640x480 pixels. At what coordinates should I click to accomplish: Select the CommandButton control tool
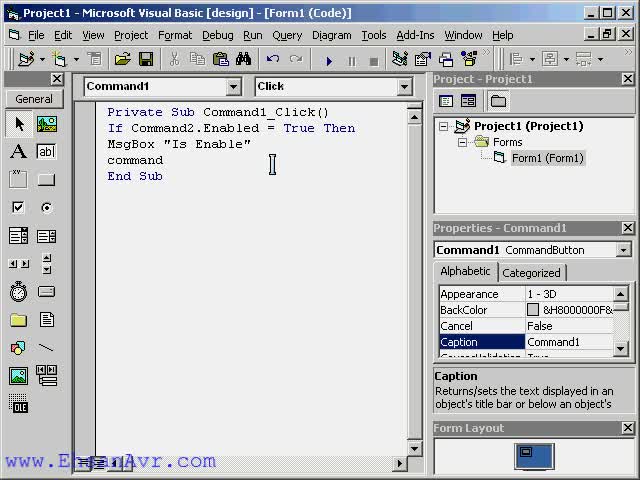[x=47, y=179]
